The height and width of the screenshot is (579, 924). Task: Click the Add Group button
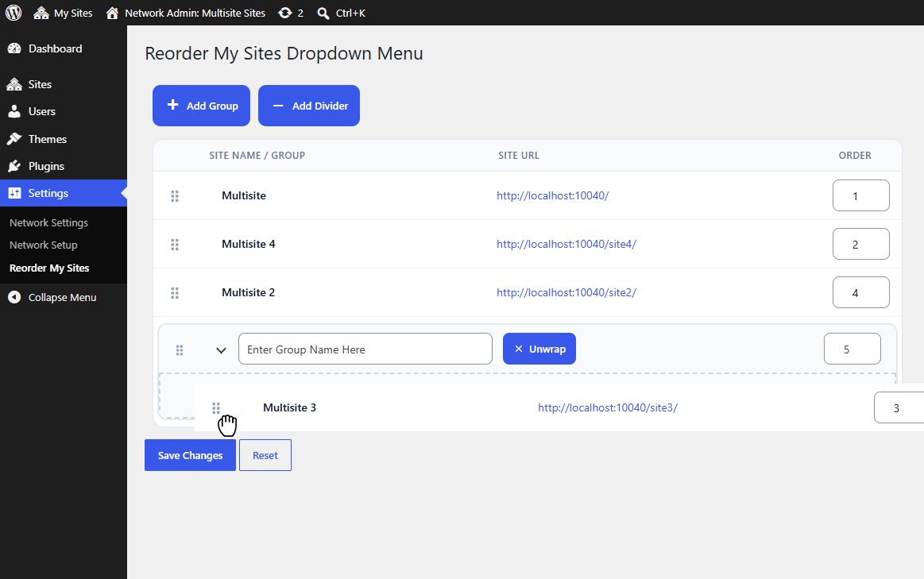tap(202, 106)
